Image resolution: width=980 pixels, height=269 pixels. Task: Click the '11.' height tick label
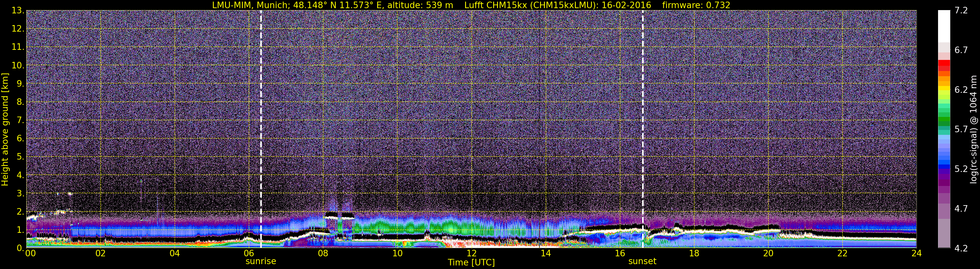coord(18,47)
